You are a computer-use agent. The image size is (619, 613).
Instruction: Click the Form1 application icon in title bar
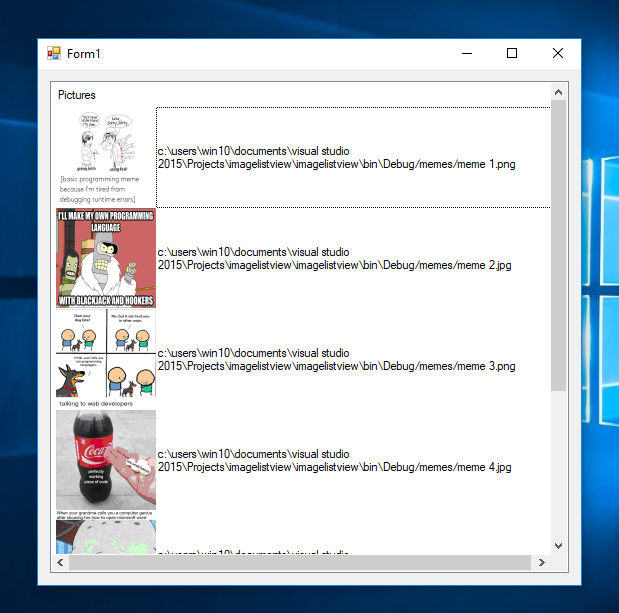point(54,53)
